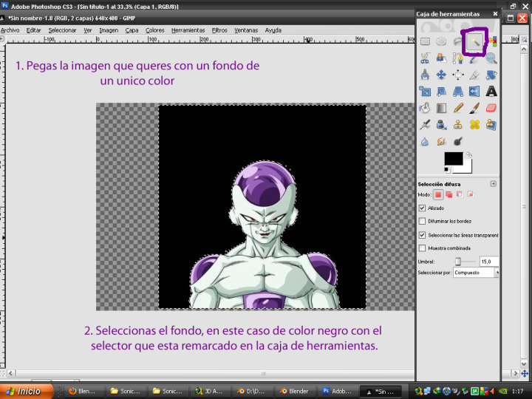
Task: Select the Dodge/Burn tool
Action: [x=457, y=141]
